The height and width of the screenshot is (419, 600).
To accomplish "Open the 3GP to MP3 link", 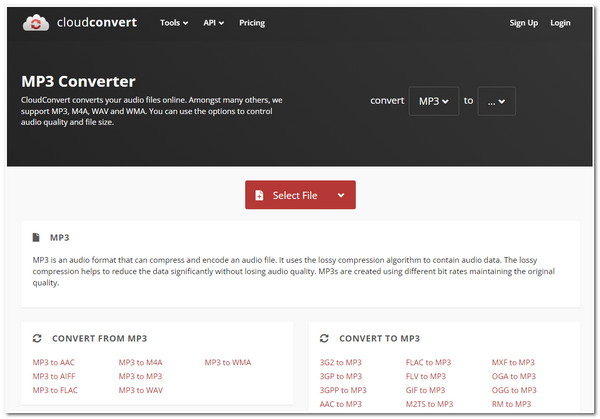I will [341, 376].
